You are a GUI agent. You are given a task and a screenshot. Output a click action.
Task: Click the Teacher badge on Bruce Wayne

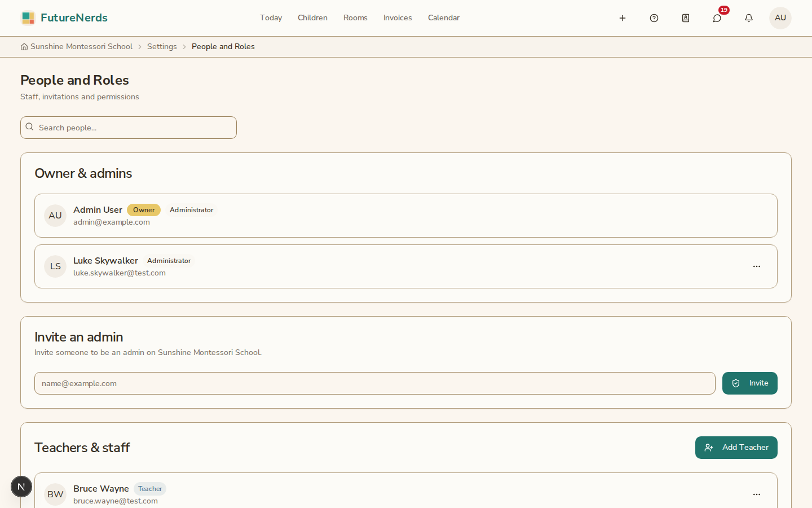pos(150,489)
